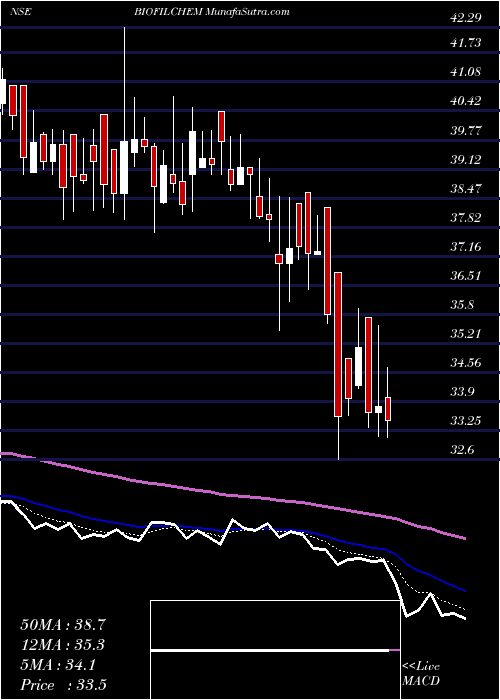This screenshot has width=500, height=700.
Task: Click the 41.08 price axis label
Action: 466,72
